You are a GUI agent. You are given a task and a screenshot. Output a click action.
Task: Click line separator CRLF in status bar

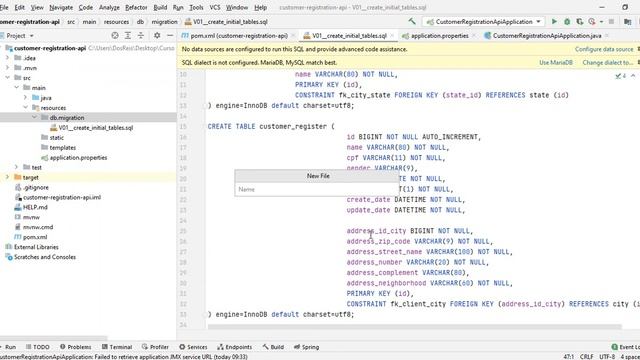[587, 356]
